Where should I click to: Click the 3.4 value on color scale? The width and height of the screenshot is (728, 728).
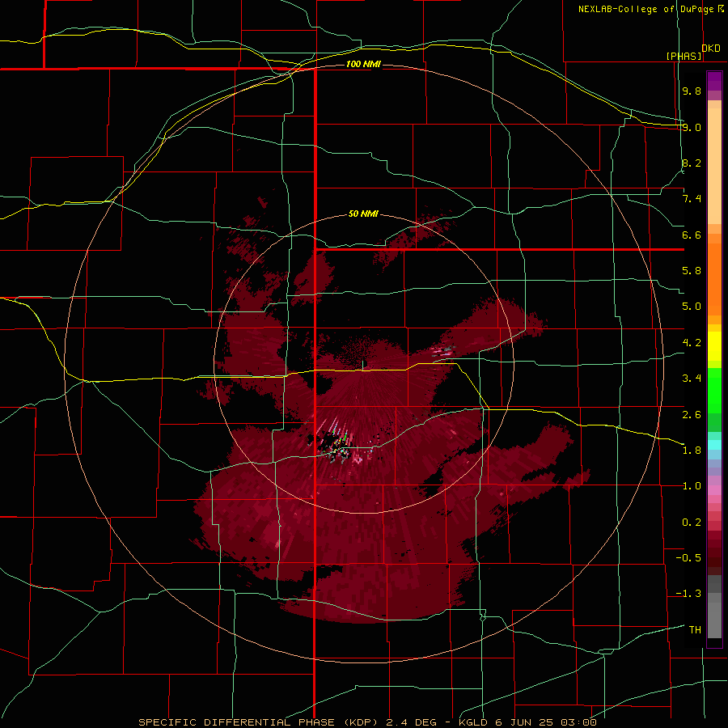pyautogui.click(x=692, y=379)
